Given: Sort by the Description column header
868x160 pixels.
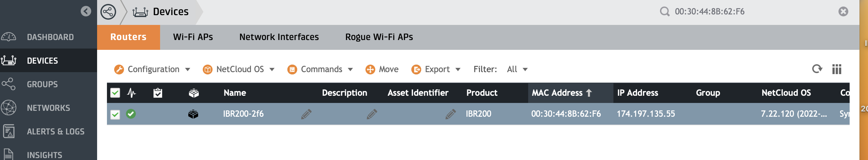Looking at the screenshot, I should (x=344, y=93).
